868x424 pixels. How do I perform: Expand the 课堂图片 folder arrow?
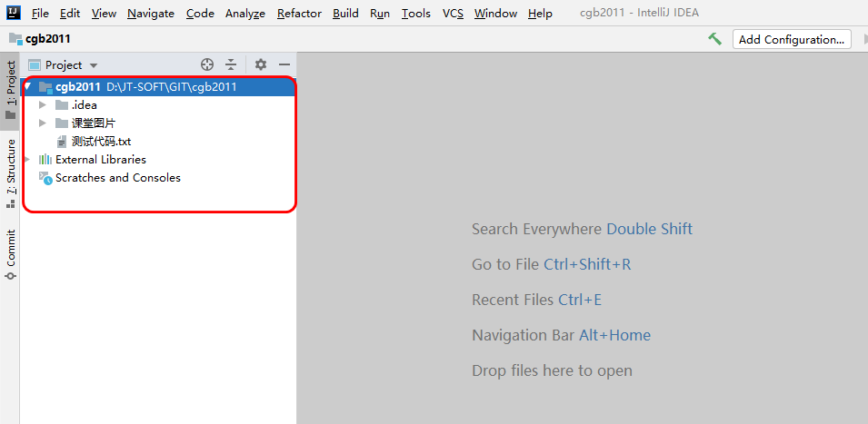[x=43, y=123]
